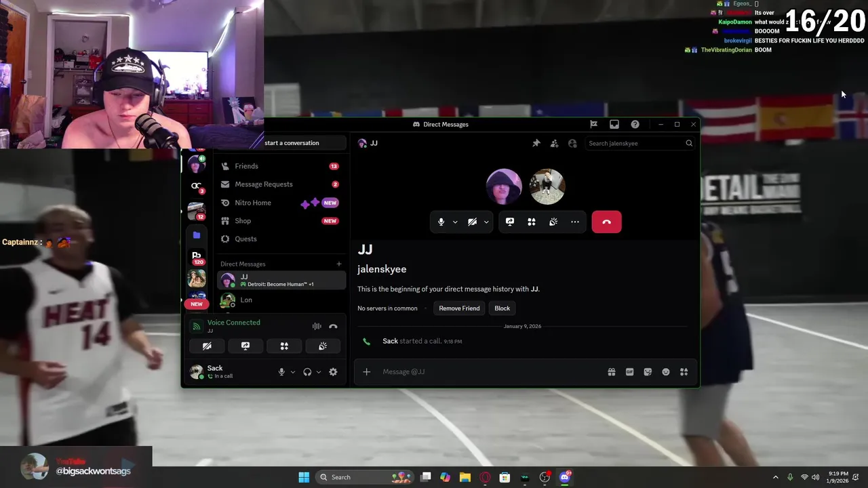The height and width of the screenshot is (488, 868).
Task: Send a gift via gift icon
Action: [612, 371]
